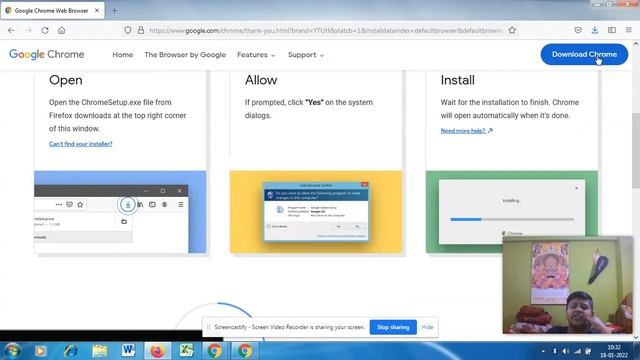Open the volume speaker tray icon
The height and width of the screenshot is (360, 640).
(566, 351)
